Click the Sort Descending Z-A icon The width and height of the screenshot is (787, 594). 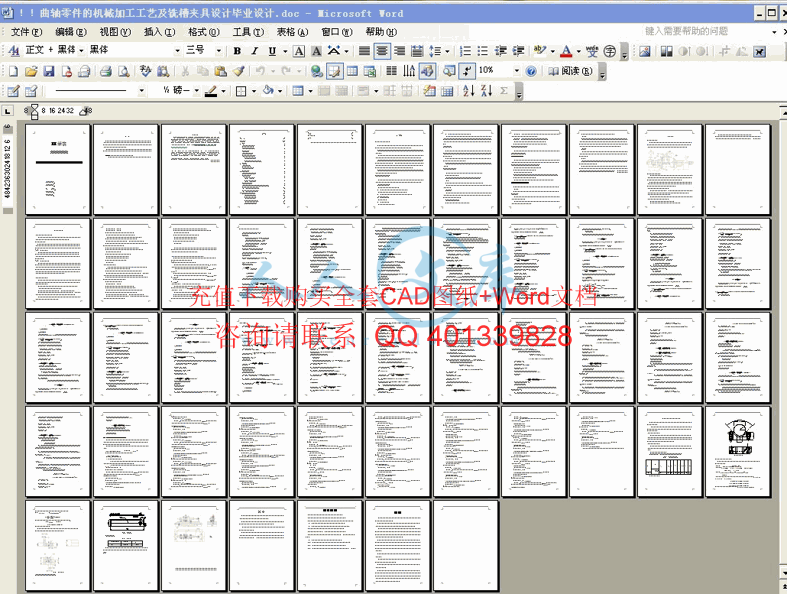click(486, 91)
